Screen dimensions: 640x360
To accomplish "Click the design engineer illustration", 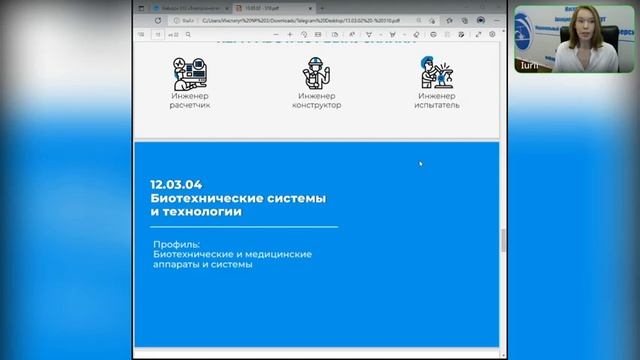I will pos(316,73).
